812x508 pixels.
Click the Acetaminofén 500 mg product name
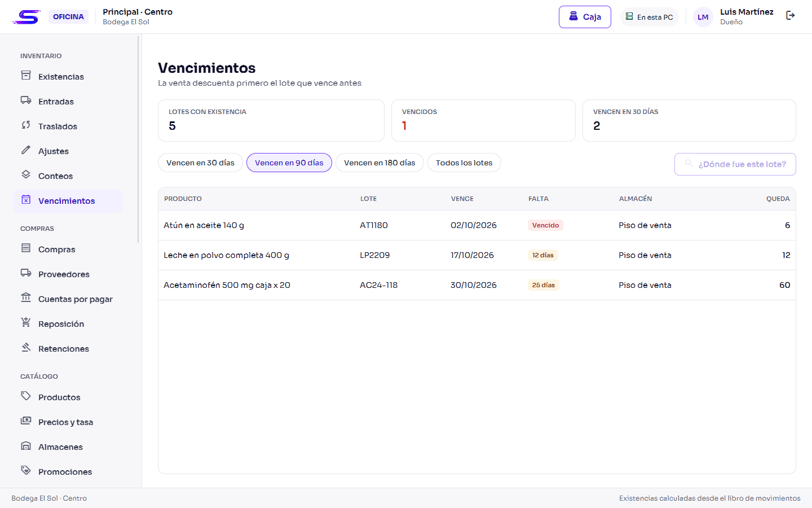pyautogui.click(x=227, y=285)
